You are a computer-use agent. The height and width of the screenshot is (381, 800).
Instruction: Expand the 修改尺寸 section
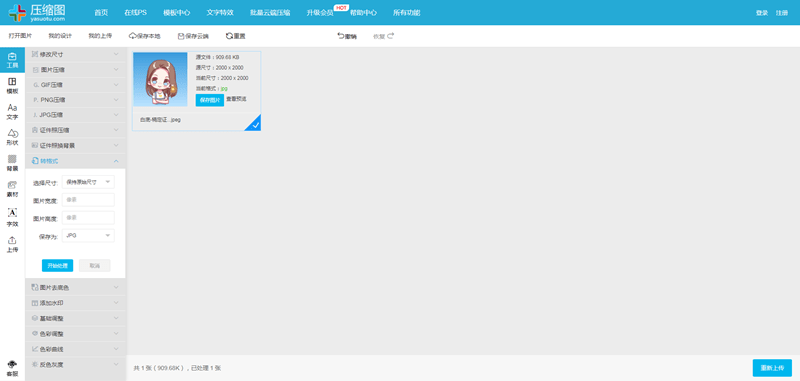pyautogui.click(x=76, y=54)
